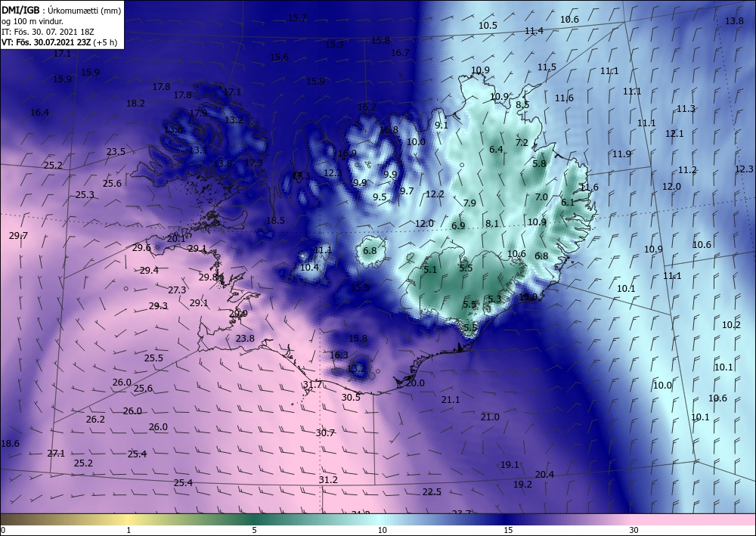
Task: Click the 8.5 value label
Action: pyautogui.click(x=522, y=104)
